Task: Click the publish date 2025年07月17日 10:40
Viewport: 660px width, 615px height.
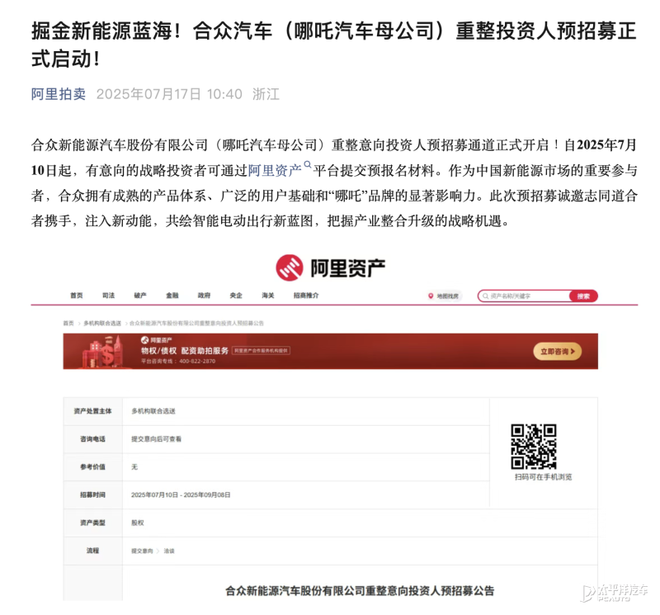Action: point(169,94)
